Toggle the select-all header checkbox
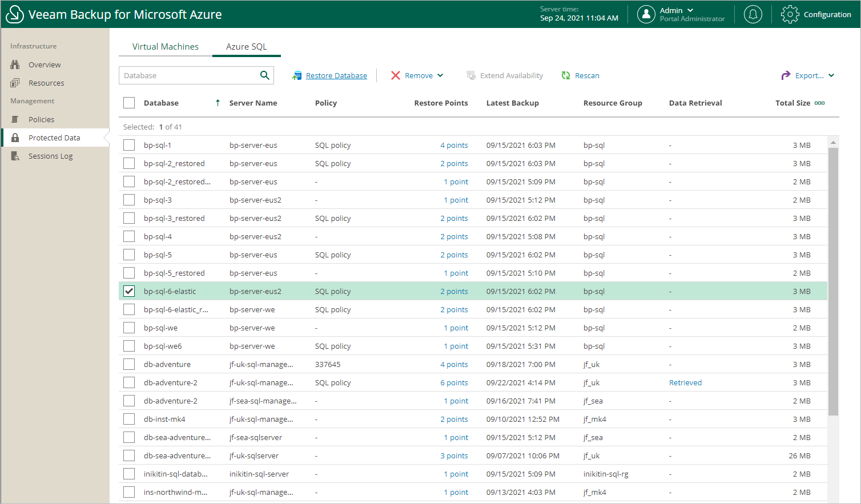Viewport: 861px width, 504px height. [129, 103]
